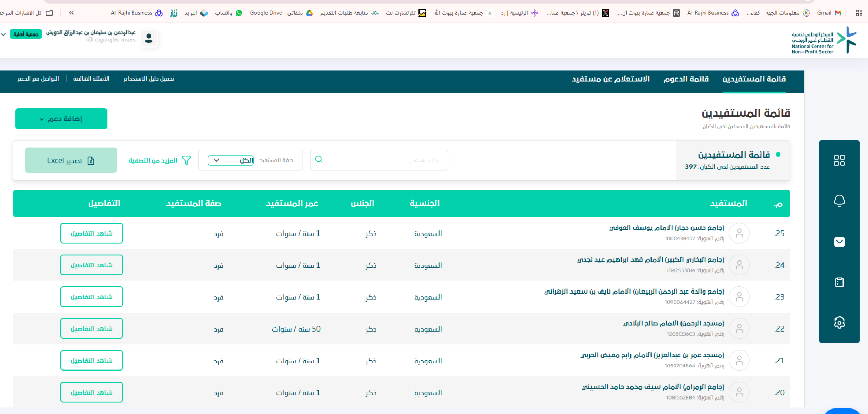The image size is (868, 414).
Task: View details for beneficiary row 20
Action: (x=91, y=392)
